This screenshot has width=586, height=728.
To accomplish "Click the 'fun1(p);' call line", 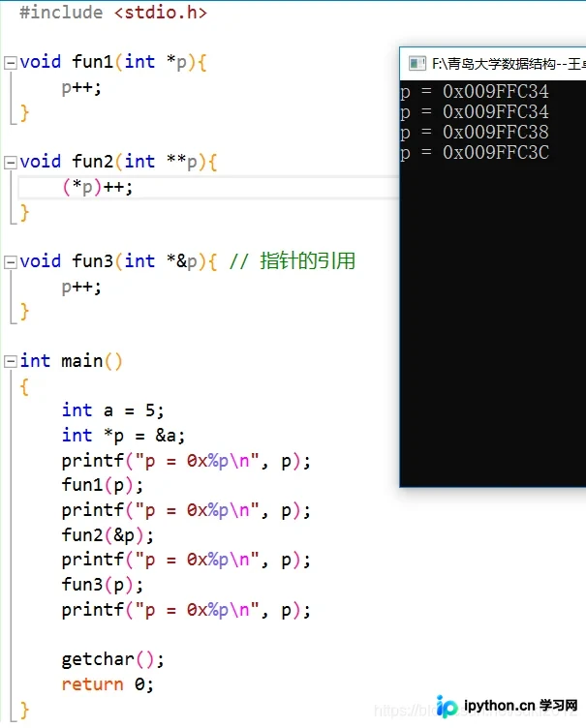I will click(x=103, y=486).
